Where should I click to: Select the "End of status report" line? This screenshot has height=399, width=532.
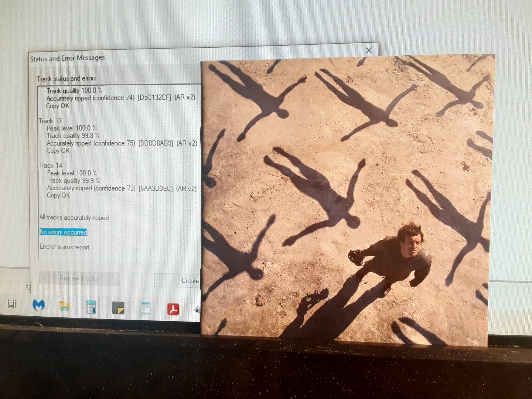(64, 247)
